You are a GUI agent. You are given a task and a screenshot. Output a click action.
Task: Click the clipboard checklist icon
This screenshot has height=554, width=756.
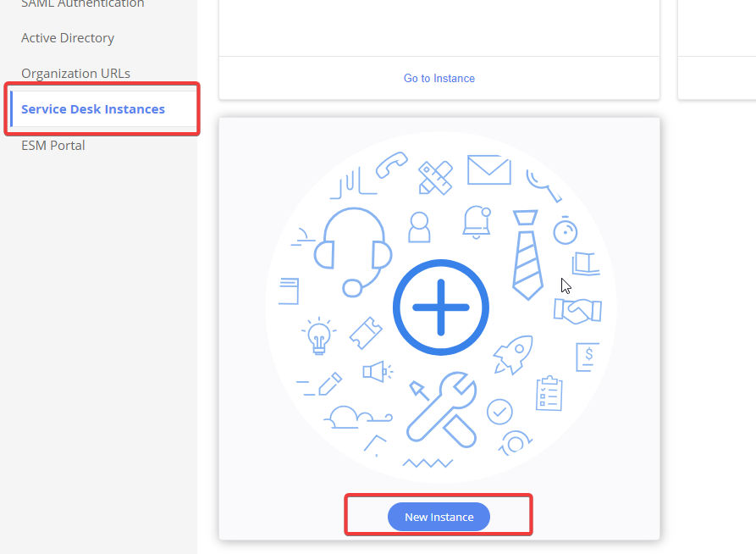(x=549, y=393)
